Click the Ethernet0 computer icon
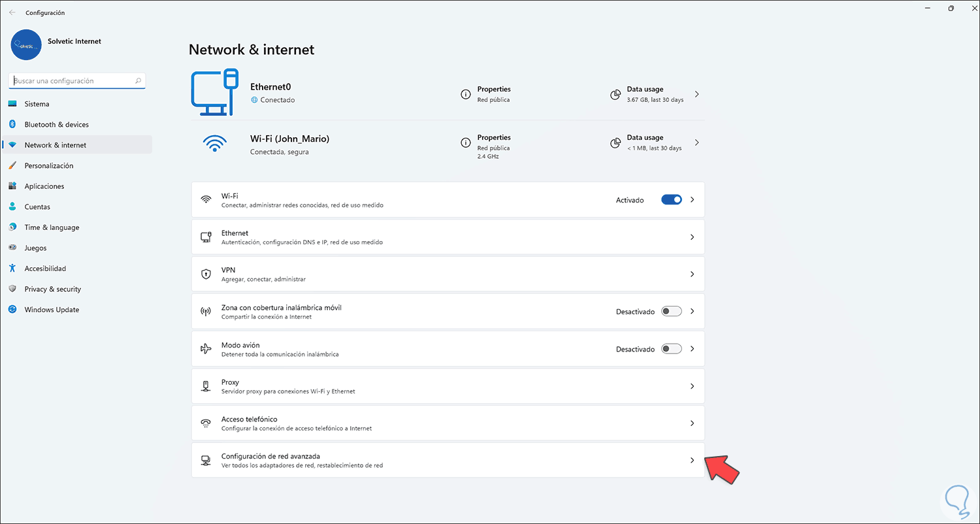Screen dimensions: 980x524 [214, 93]
